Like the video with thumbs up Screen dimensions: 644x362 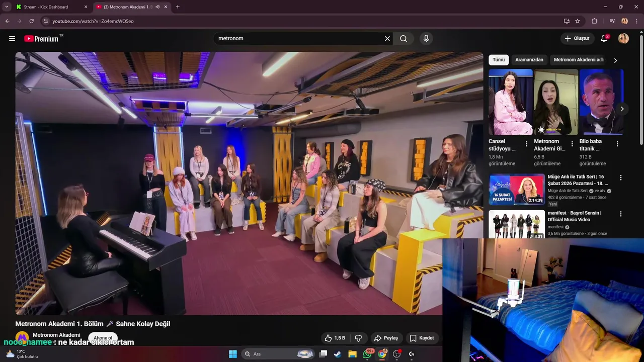[x=335, y=338]
